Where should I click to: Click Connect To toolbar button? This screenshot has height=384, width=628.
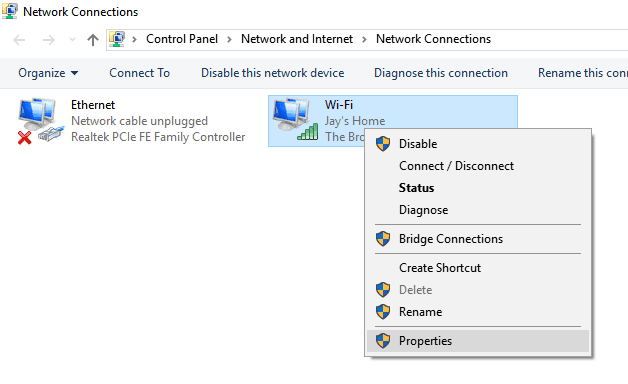139,73
